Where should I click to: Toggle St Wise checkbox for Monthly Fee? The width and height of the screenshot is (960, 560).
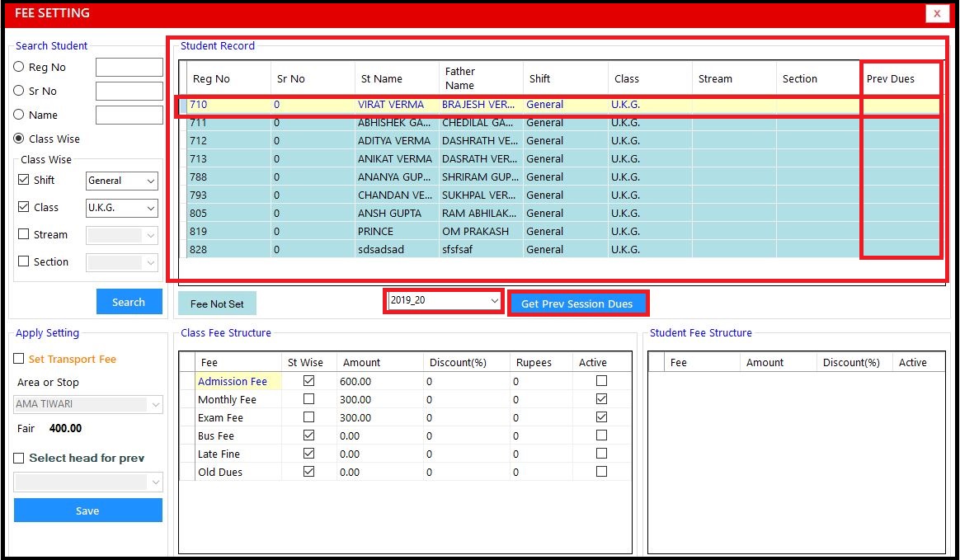[x=309, y=399]
